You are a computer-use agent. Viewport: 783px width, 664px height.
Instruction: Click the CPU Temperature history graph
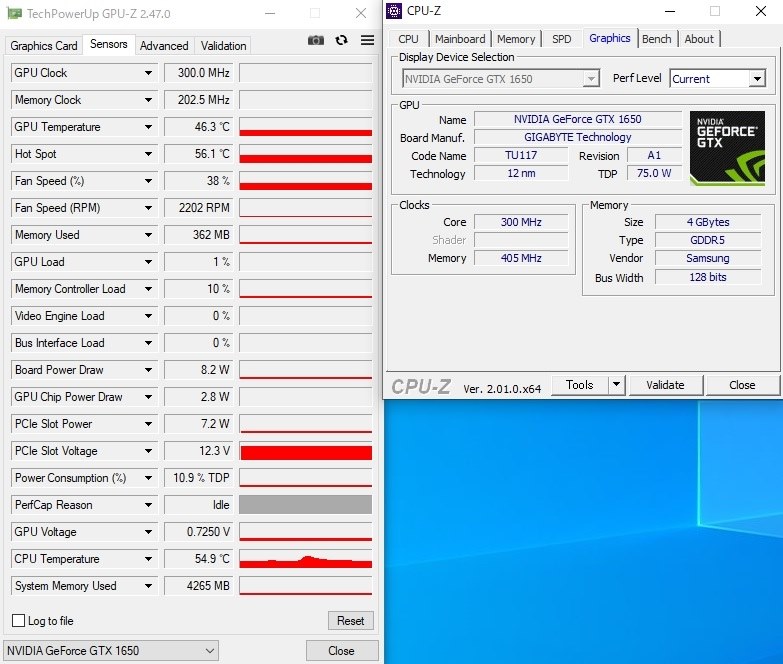306,559
